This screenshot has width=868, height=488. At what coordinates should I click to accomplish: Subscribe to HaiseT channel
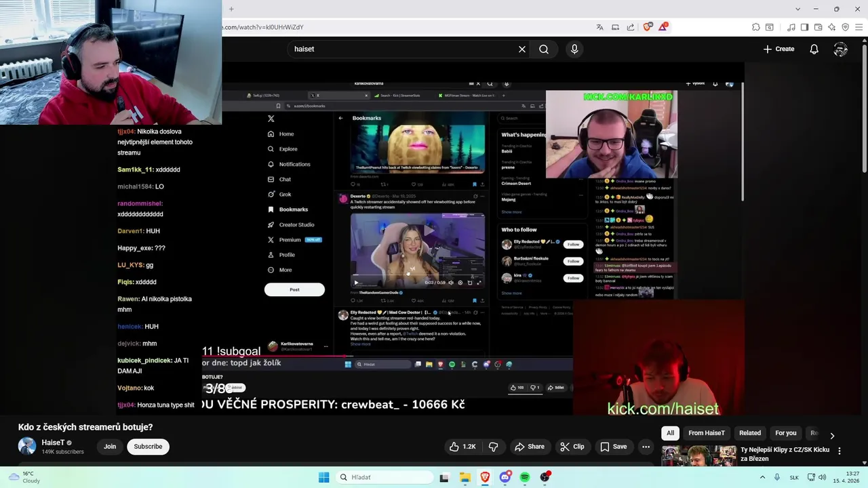click(x=148, y=447)
